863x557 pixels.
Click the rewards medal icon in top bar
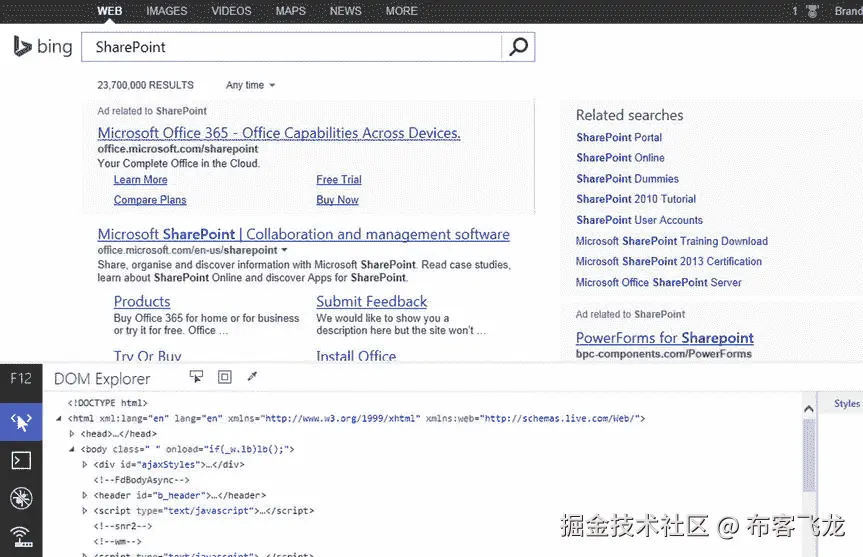click(x=812, y=11)
